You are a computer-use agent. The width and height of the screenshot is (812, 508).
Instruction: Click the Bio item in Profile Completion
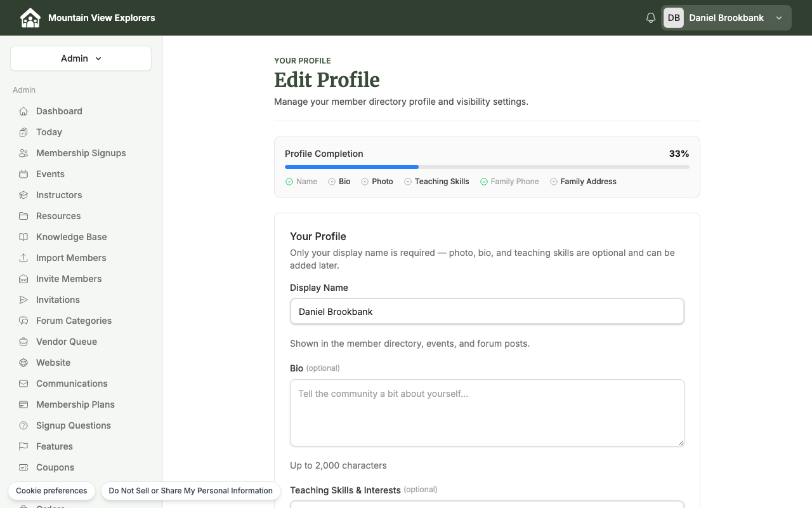339,182
